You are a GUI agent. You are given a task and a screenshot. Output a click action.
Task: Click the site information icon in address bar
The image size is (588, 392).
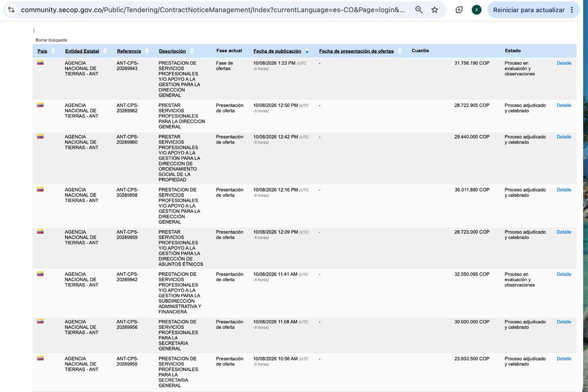click(11, 10)
